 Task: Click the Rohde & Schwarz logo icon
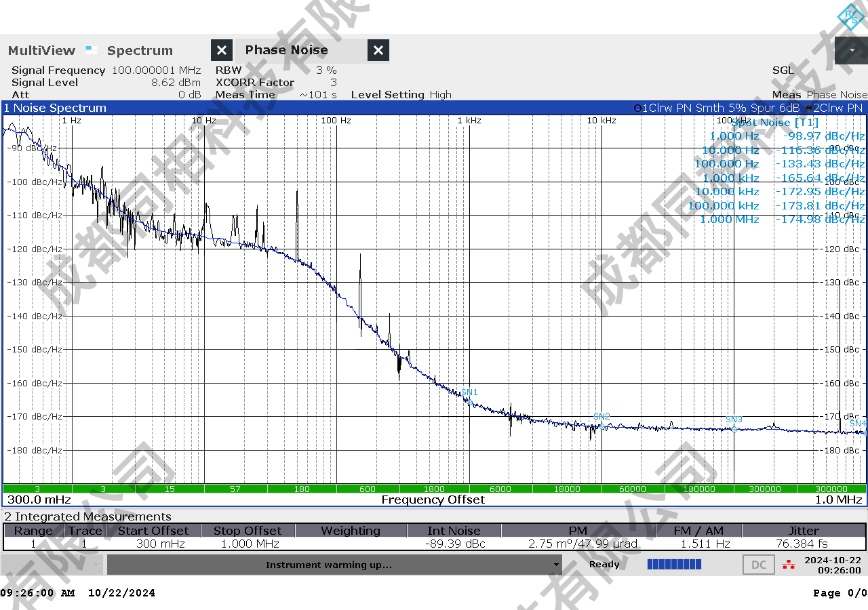[850, 16]
